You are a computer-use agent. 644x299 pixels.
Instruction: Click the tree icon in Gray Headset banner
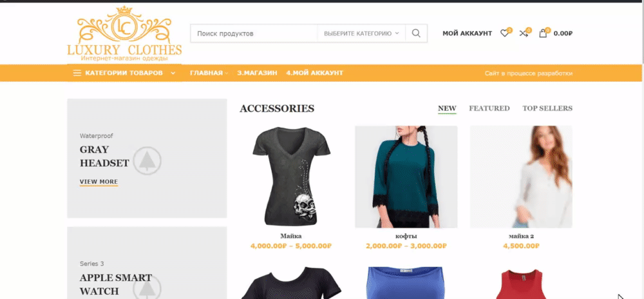(x=147, y=160)
